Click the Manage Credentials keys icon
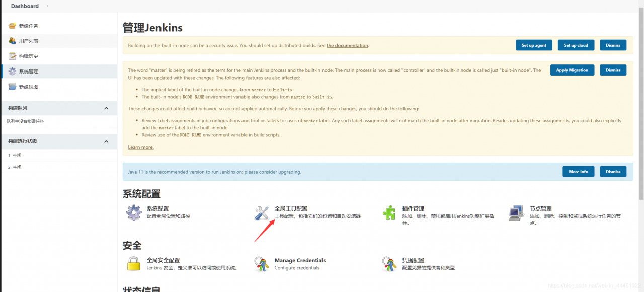This screenshot has height=292, width=644. pos(262,264)
